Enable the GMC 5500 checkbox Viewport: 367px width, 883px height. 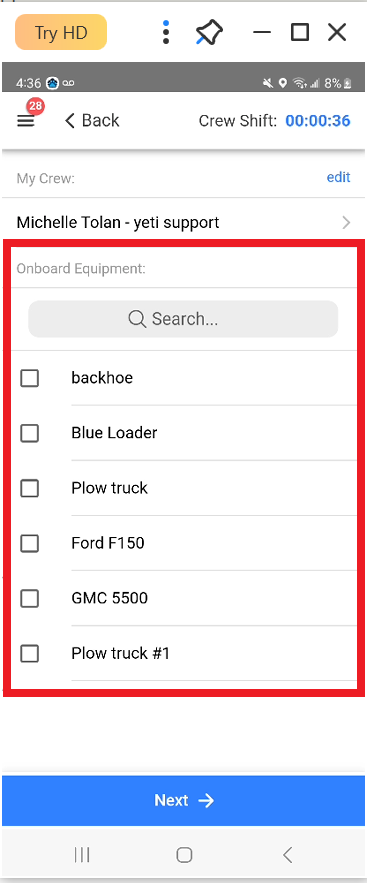pyautogui.click(x=29, y=598)
